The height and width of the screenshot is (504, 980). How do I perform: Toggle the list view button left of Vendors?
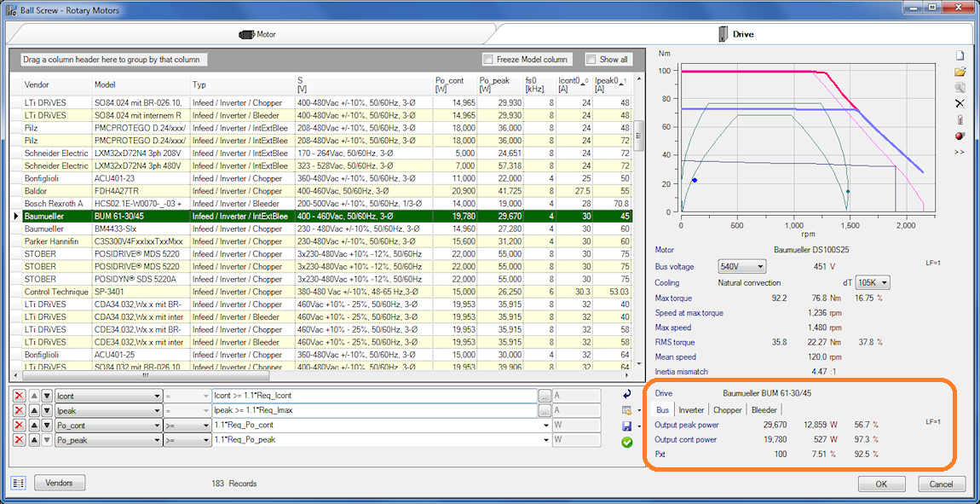(19, 484)
